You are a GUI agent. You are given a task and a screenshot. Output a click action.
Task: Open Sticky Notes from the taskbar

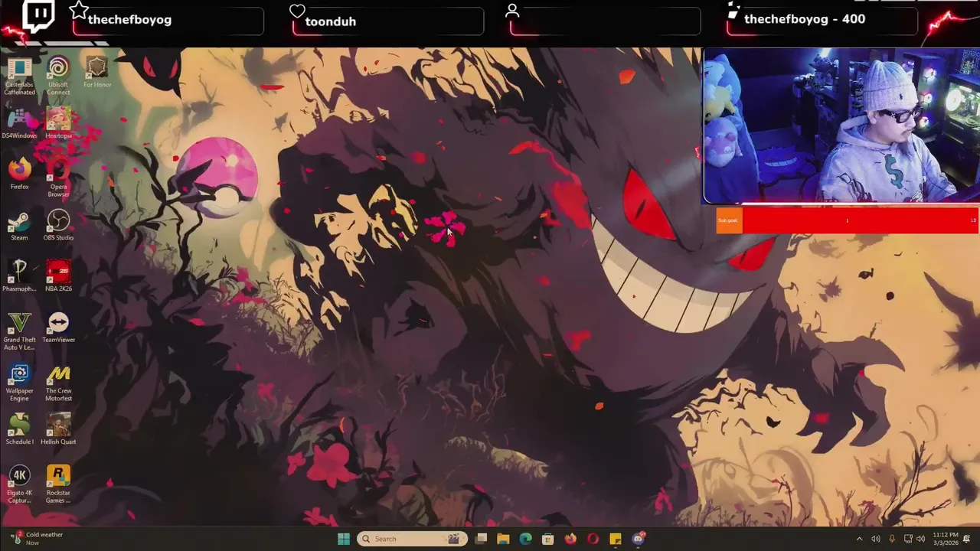(615, 539)
